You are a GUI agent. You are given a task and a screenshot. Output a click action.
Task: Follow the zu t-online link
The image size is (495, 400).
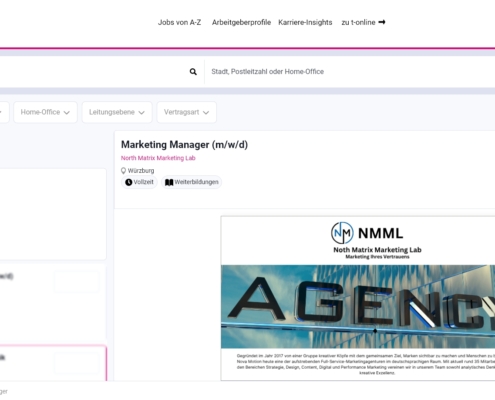tap(363, 22)
